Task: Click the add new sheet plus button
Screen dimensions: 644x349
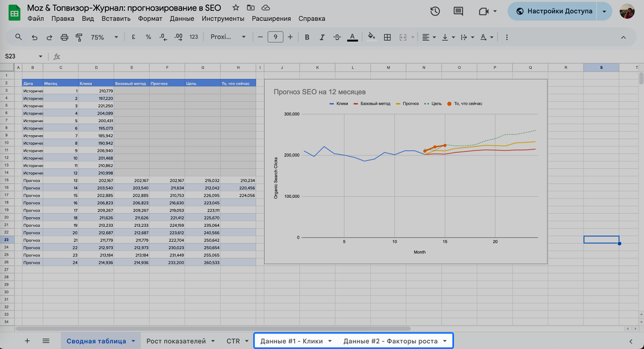Action: click(27, 341)
